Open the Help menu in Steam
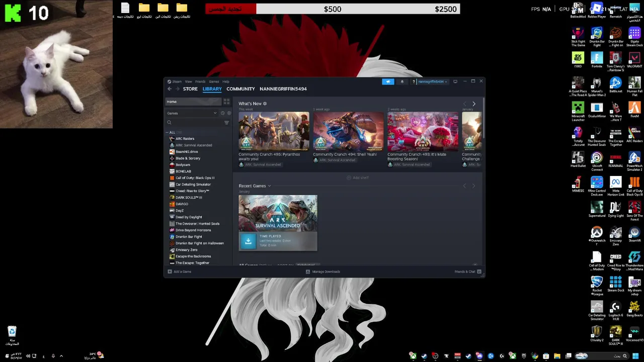Viewport: 644px width, 362px height. [x=226, y=81]
